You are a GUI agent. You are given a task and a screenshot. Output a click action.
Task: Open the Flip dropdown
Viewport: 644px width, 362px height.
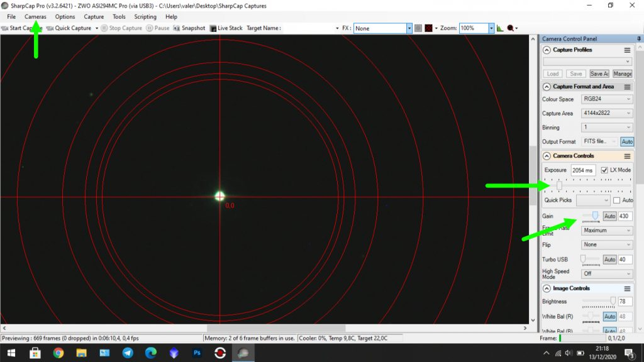607,244
